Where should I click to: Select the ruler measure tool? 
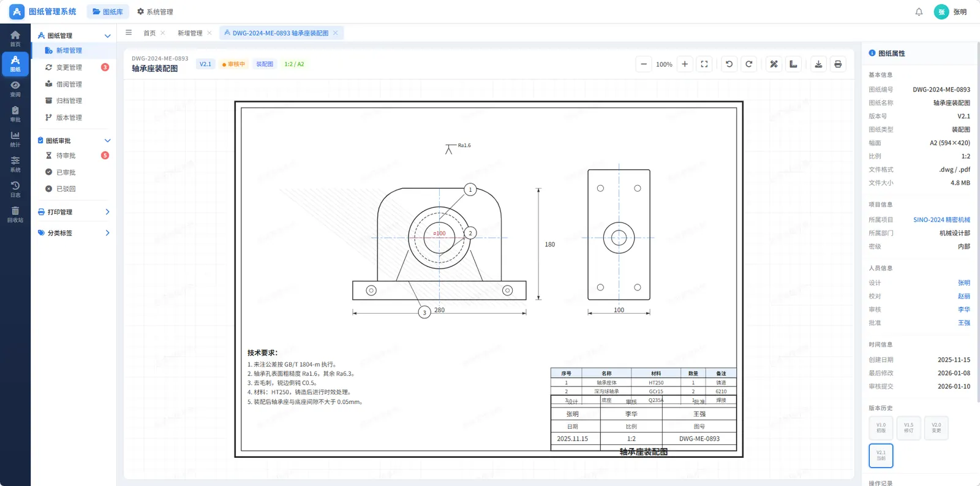point(793,64)
